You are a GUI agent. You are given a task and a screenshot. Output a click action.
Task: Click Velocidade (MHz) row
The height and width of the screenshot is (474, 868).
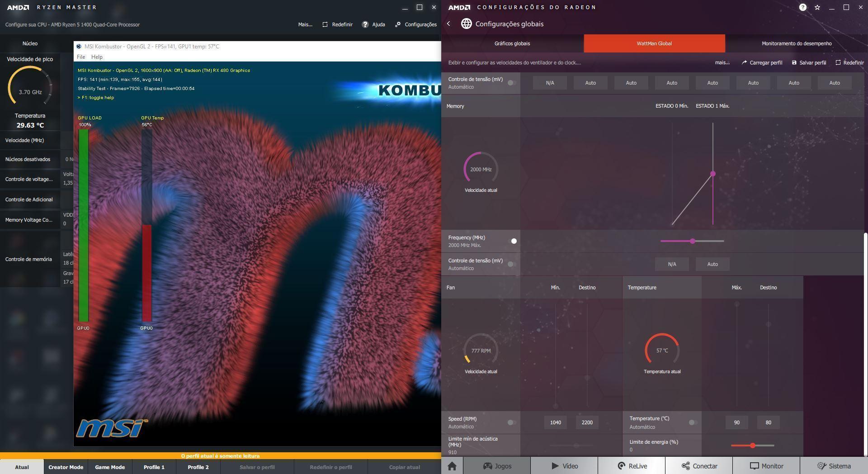[x=30, y=140]
